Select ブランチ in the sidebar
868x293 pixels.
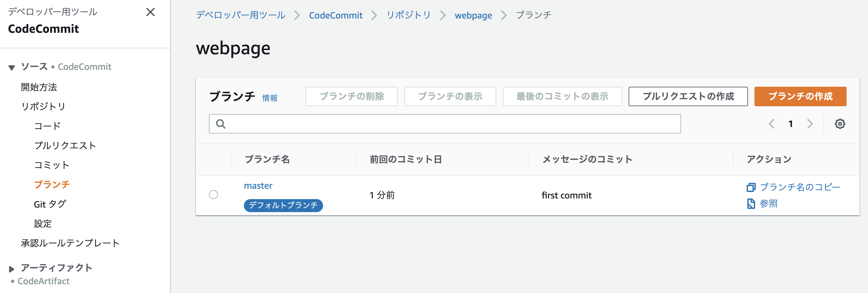tap(52, 184)
